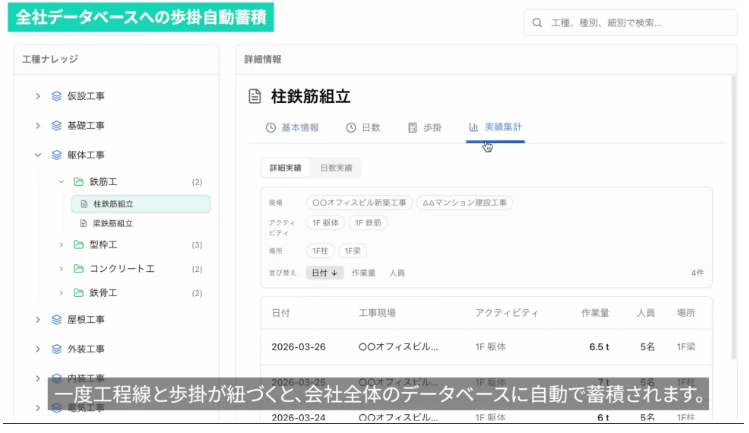The image size is (749, 433).
Task: Expand the 鉄骨工 folder chevron
Action: pyautogui.click(x=61, y=292)
